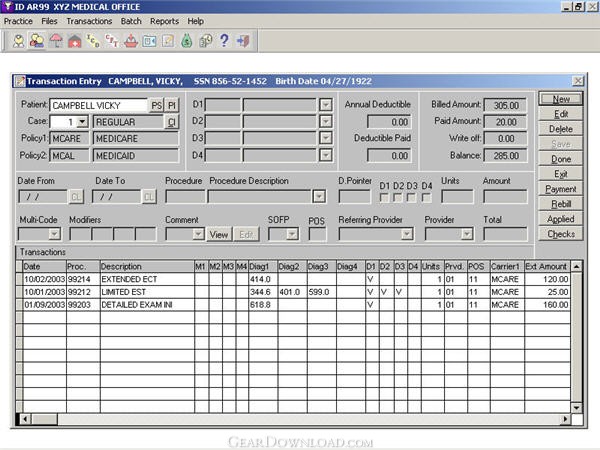Toggle the D4 diagnosis pointer checkbox

(426, 197)
